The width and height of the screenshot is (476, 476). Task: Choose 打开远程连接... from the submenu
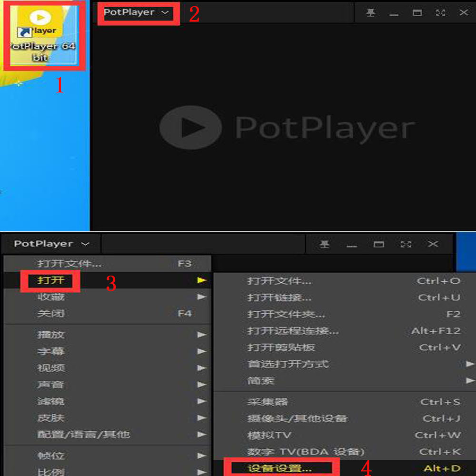(x=345, y=331)
